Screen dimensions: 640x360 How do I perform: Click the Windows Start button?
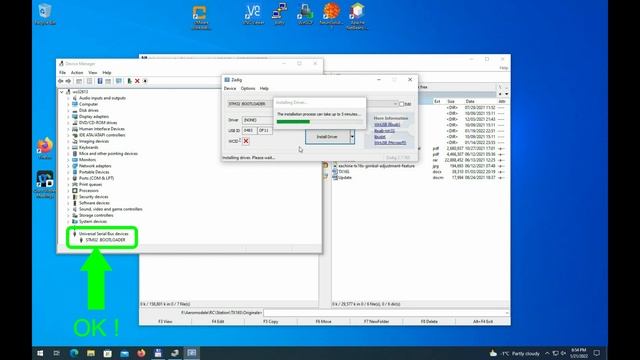pos(40,353)
